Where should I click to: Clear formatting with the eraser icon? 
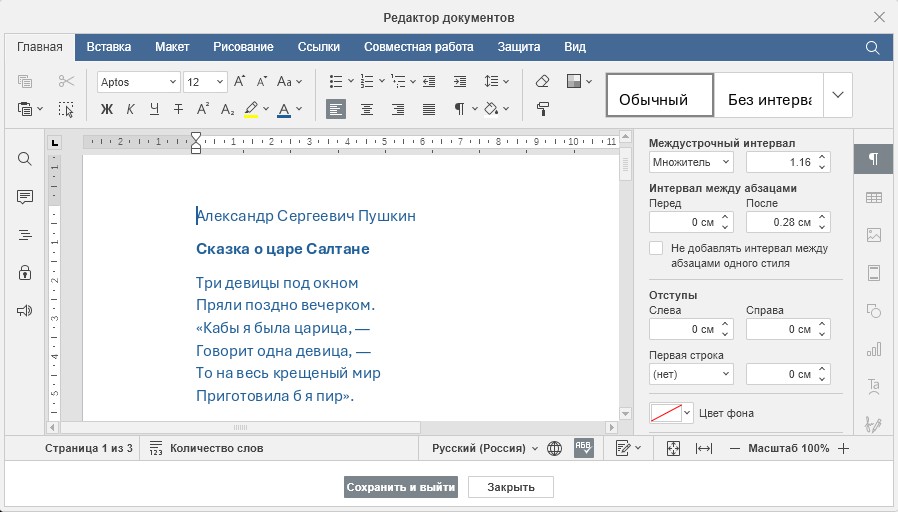542,81
